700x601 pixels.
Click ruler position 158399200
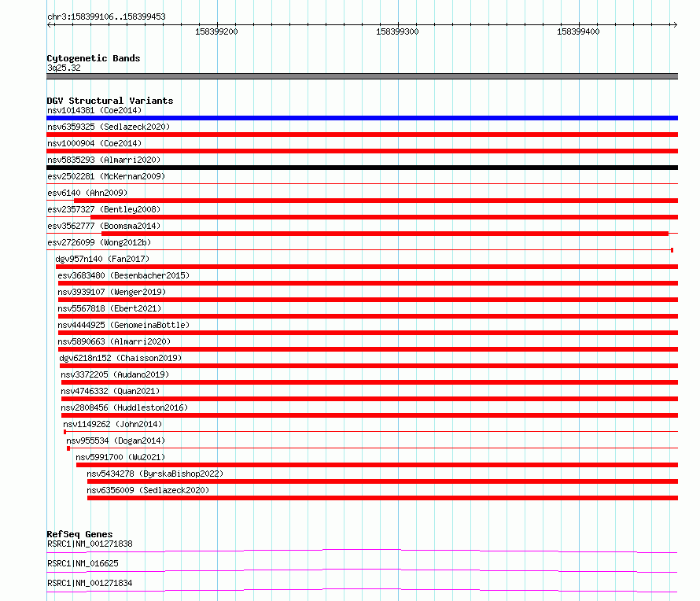[x=216, y=31]
